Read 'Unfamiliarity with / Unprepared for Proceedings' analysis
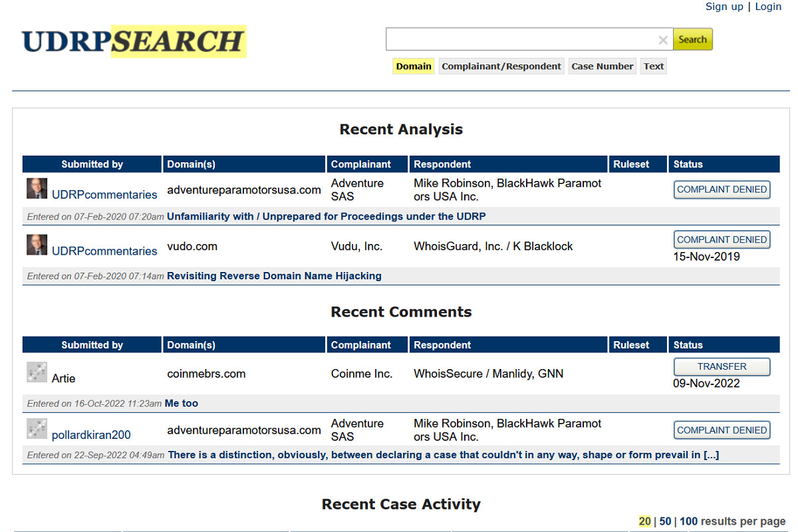798x532 pixels. (x=327, y=216)
